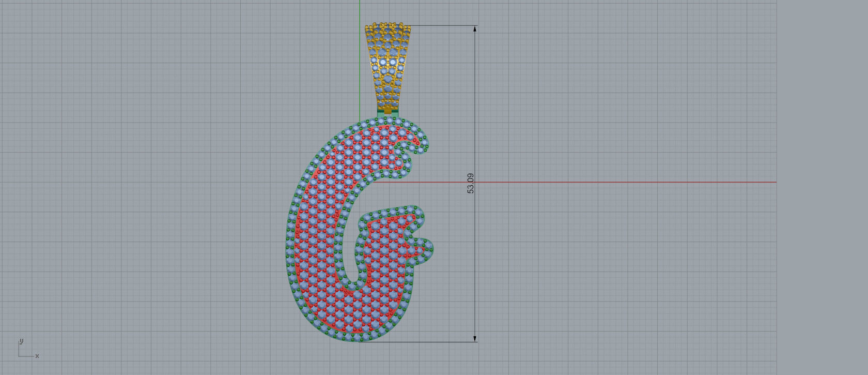Viewport: 868px width, 375px height.
Task: Pick the dimension's bottom arrowhead
Action: pos(475,338)
